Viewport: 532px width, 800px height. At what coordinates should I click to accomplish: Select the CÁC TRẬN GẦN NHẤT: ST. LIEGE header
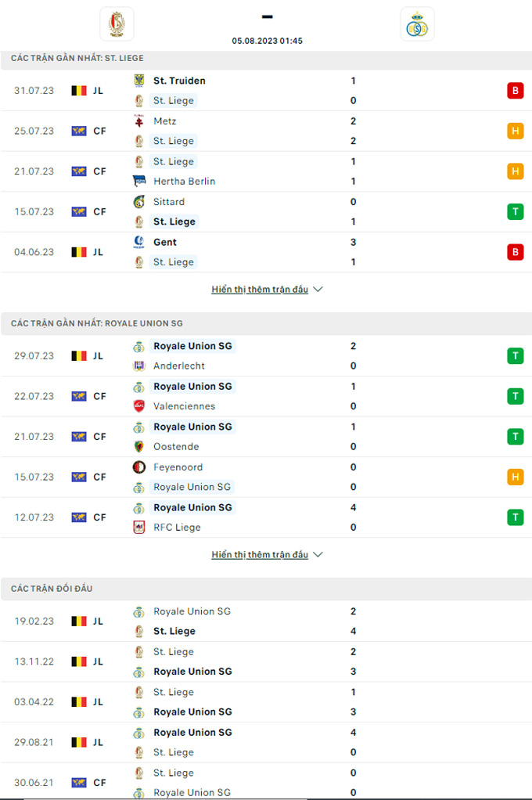point(78,56)
